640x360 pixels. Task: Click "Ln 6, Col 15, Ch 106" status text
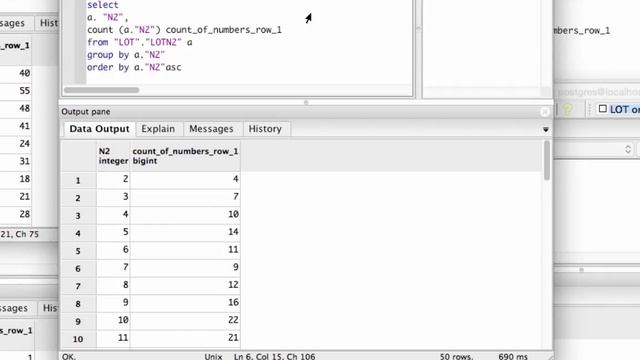pyautogui.click(x=274, y=356)
